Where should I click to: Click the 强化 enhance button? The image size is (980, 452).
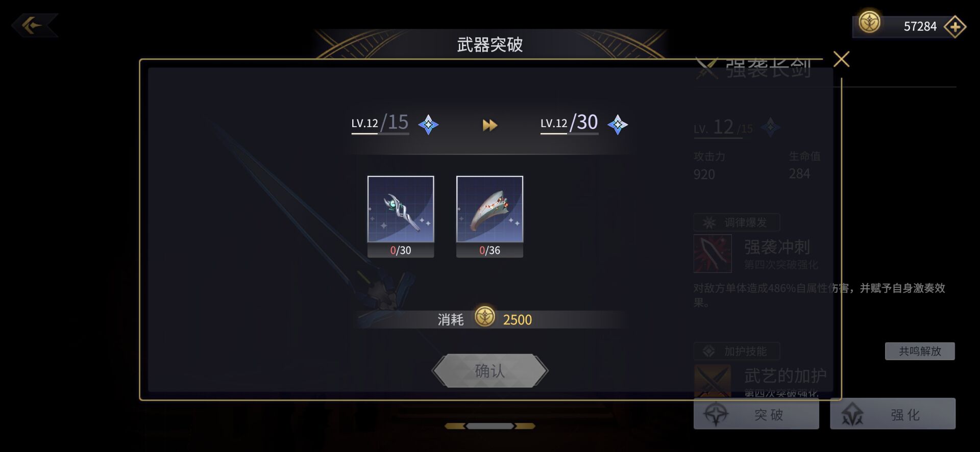pyautogui.click(x=893, y=414)
